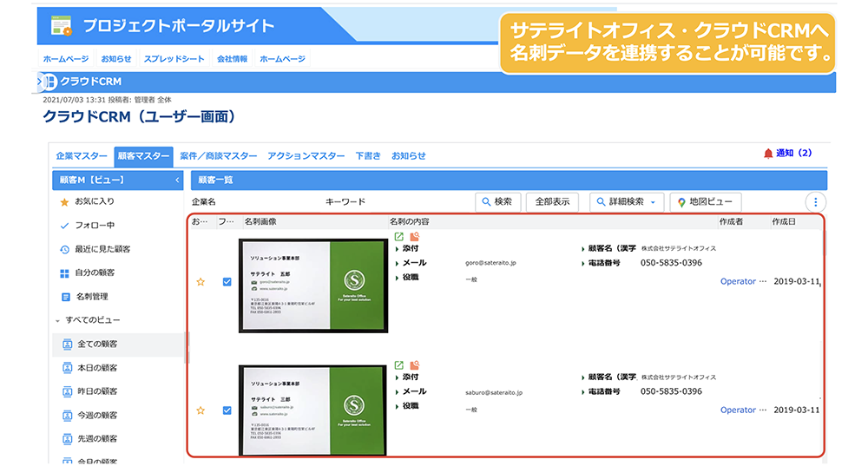Select 全ての顧客 in the view list
Image resolution: width=868 pixels, height=466 pixels.
(118, 345)
